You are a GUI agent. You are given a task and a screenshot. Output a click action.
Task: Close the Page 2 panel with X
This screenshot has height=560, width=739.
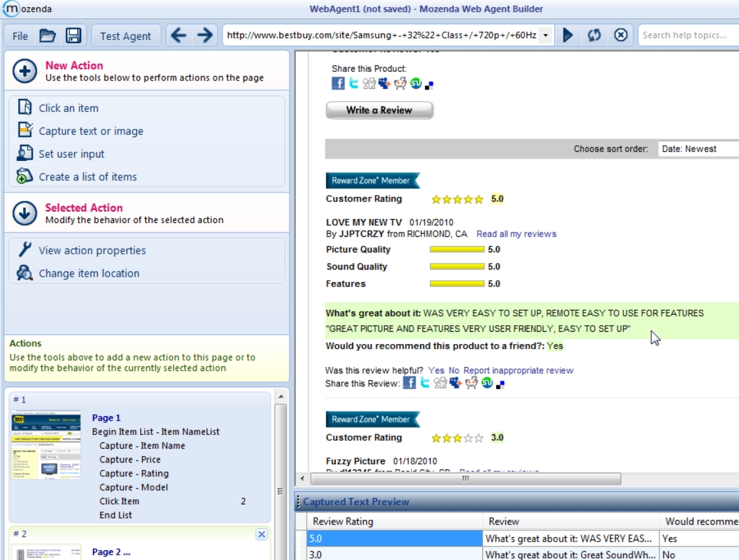pyautogui.click(x=262, y=534)
